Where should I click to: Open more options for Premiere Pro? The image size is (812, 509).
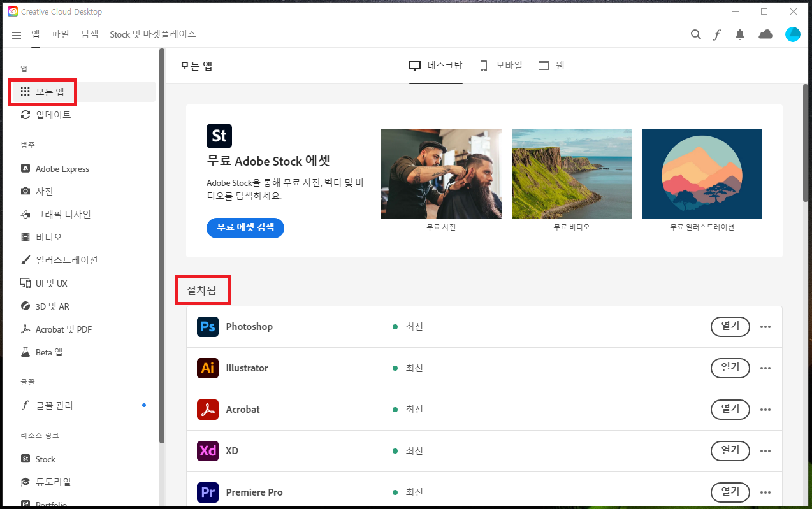[x=765, y=492]
